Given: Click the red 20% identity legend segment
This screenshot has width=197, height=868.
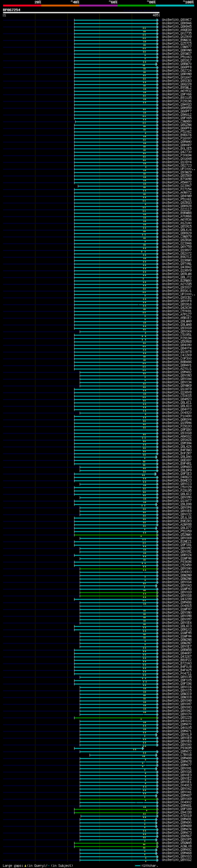Looking at the screenshot, I should 22,6.
